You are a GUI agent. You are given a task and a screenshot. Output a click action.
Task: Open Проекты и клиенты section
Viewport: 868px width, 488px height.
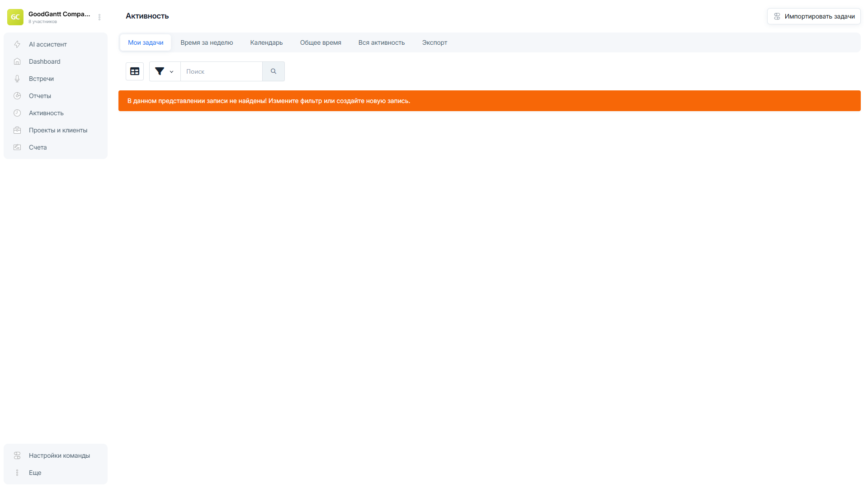(x=17, y=130)
